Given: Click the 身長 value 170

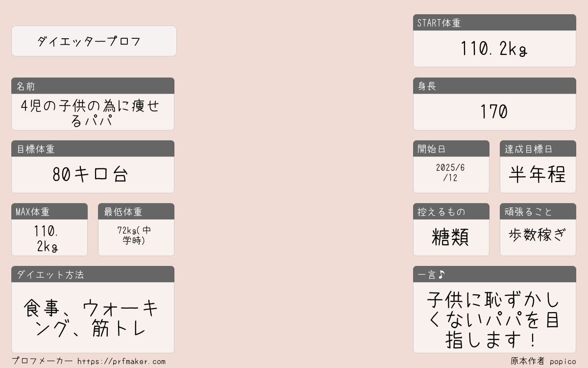Looking at the screenshot, I should 494,112.
